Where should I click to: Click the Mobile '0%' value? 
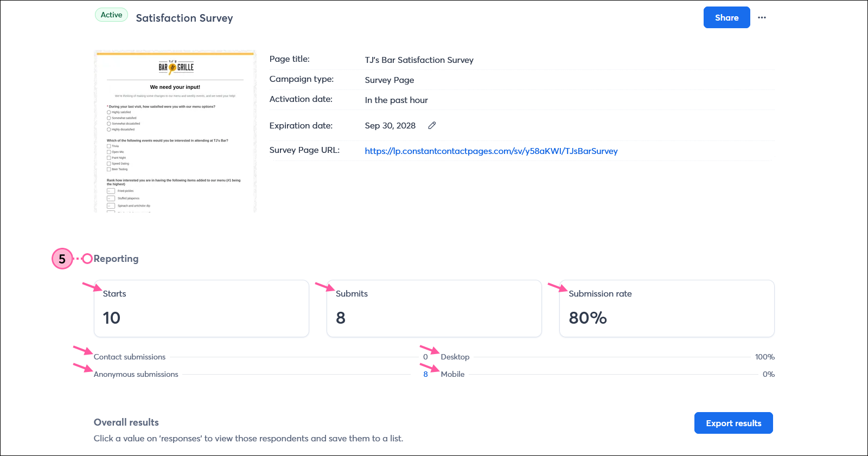(768, 374)
